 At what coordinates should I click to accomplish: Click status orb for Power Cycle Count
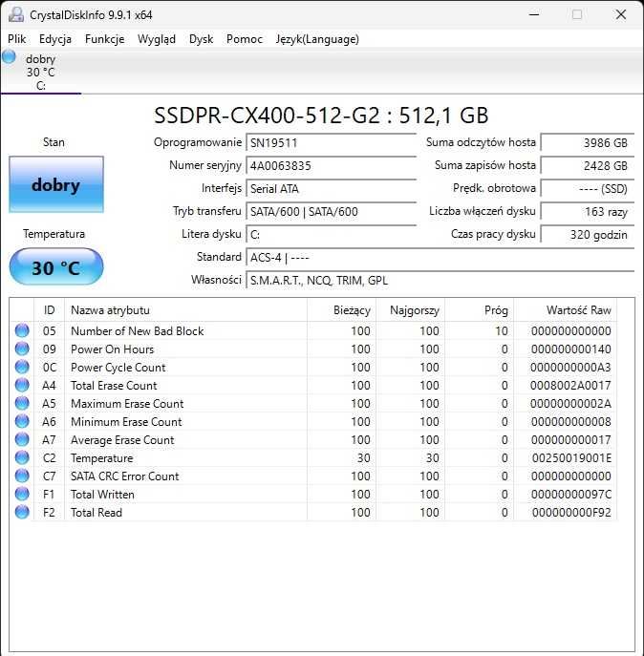pos(22,367)
